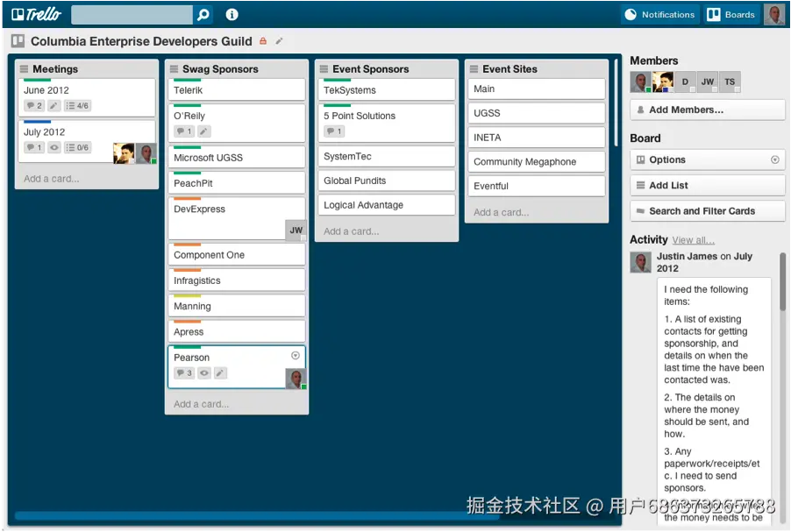The image size is (791, 532).
Task: Focus the header search field
Action: click(x=132, y=15)
